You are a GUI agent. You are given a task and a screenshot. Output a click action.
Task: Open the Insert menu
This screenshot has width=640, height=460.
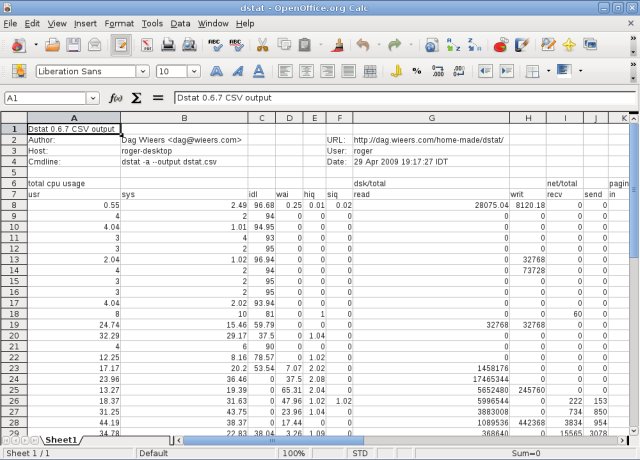(x=85, y=24)
